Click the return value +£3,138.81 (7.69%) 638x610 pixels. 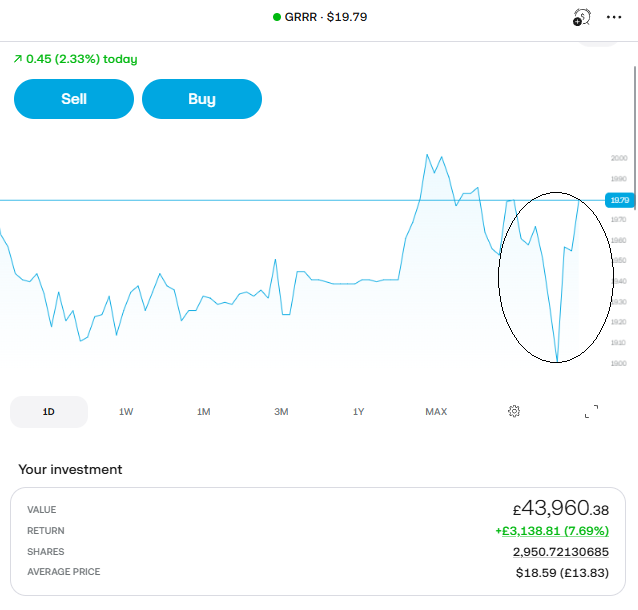pyautogui.click(x=551, y=531)
